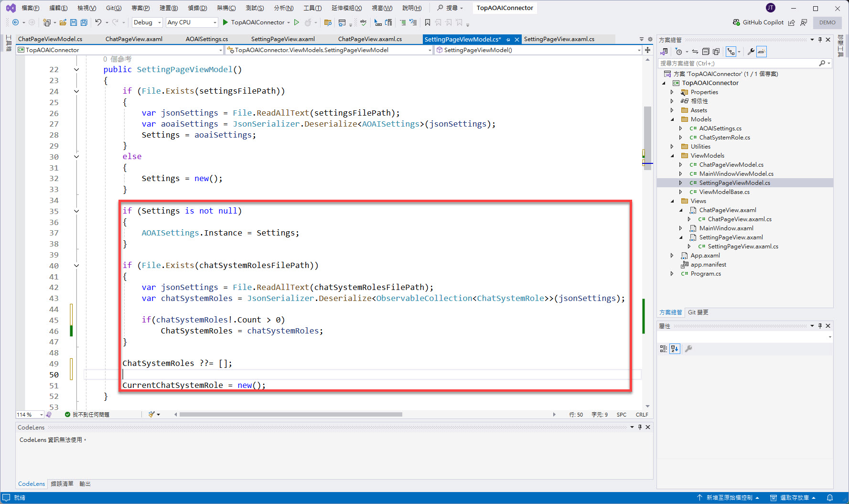Open the 工具(T) tools menu

click(x=312, y=8)
